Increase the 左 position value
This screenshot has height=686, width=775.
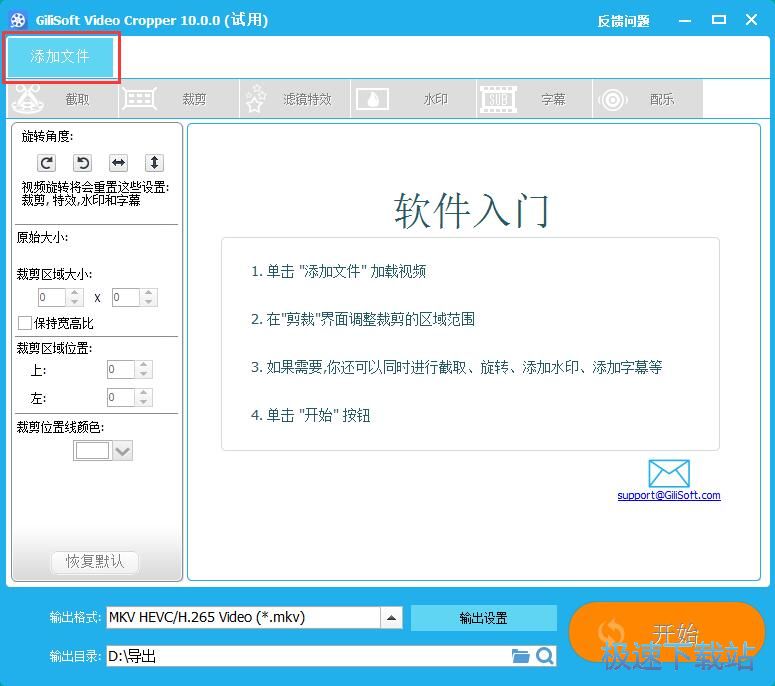pos(143,393)
